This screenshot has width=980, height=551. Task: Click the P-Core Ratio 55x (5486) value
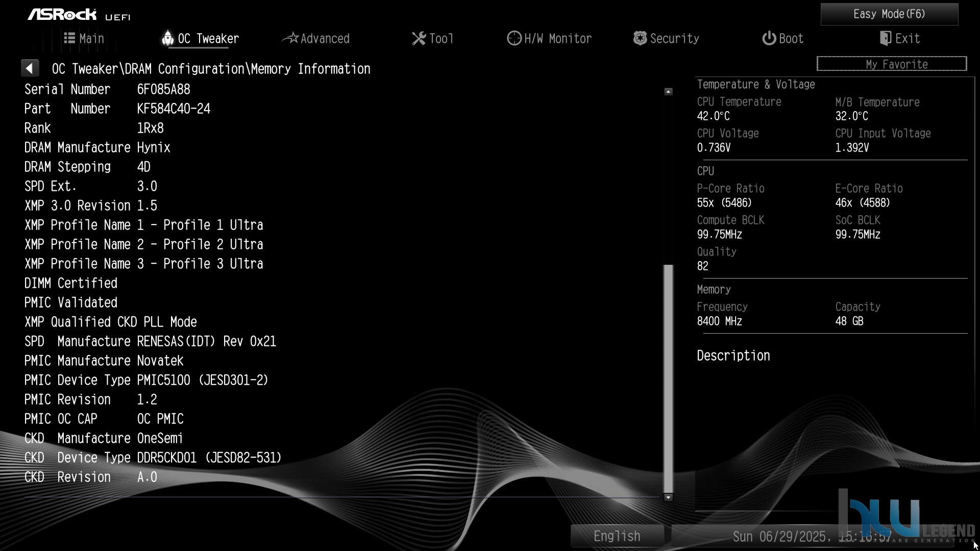point(725,203)
